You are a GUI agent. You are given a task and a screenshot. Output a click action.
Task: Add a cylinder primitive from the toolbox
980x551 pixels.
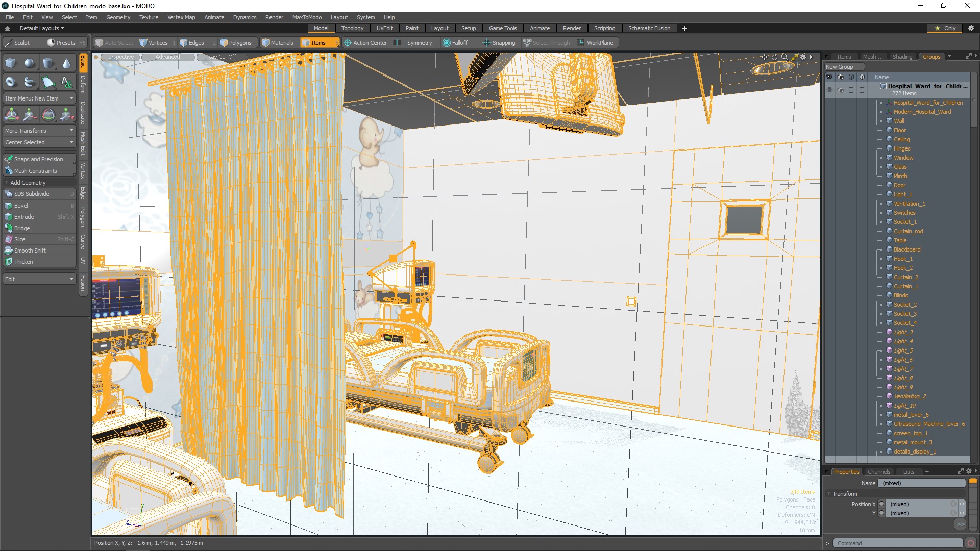[x=48, y=63]
